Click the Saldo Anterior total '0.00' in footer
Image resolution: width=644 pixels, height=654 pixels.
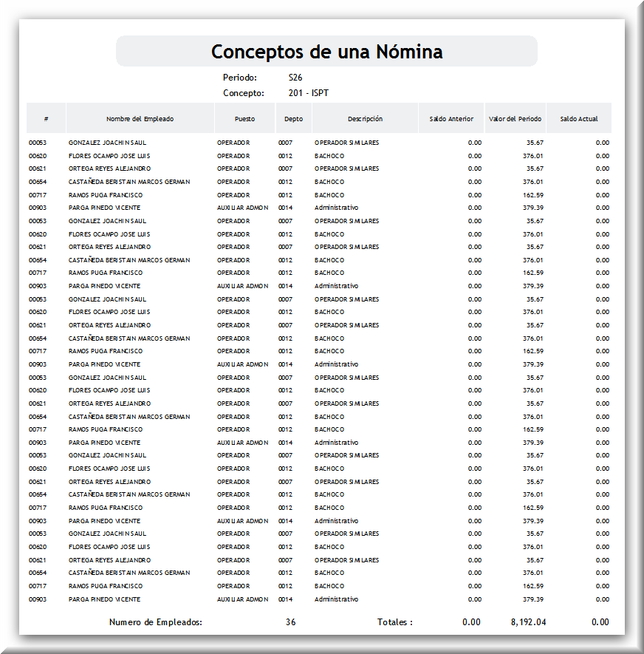(x=471, y=622)
